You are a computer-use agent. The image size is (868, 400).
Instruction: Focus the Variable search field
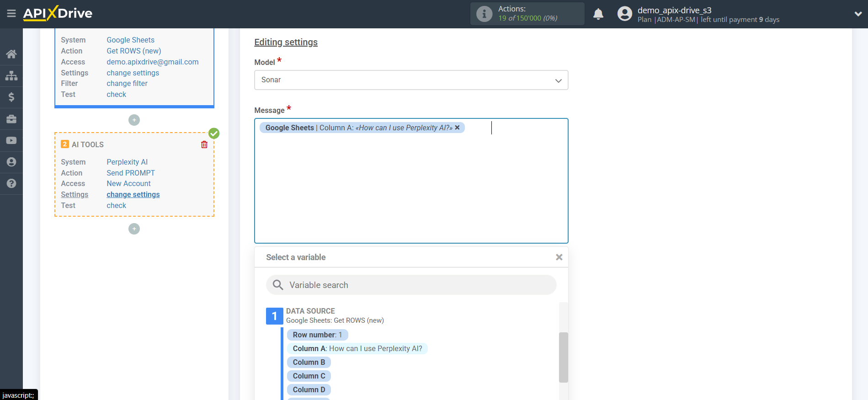(411, 285)
